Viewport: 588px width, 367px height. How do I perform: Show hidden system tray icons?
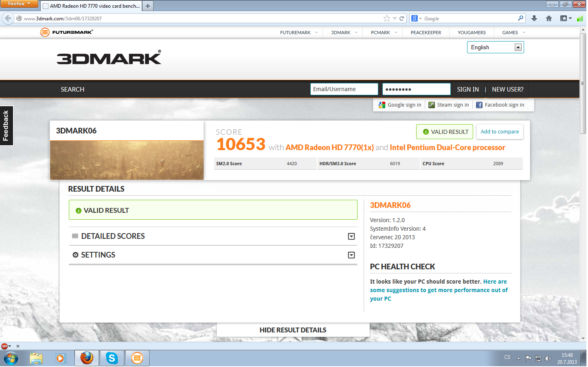click(x=518, y=358)
